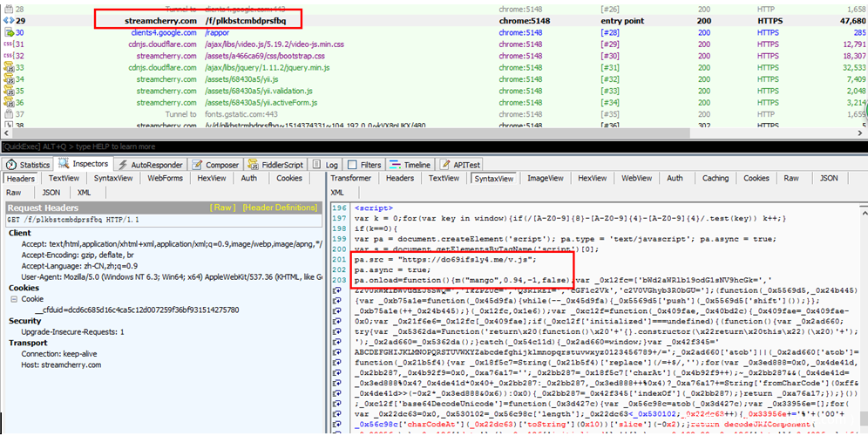The image size is (868, 436).
Task: Open the response Caching inspector tab
Action: (x=715, y=178)
